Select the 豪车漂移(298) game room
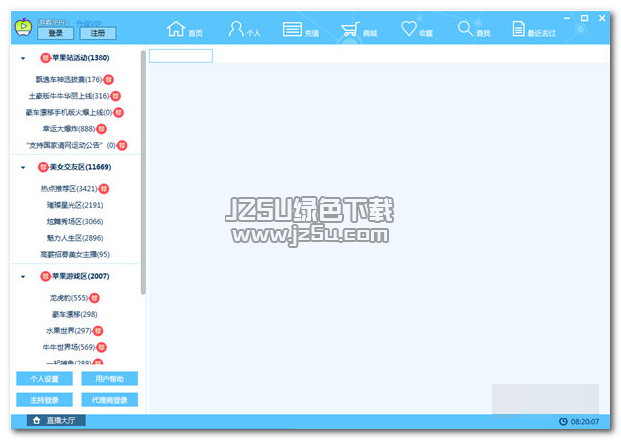This screenshot has height=440, width=621. pos(75,314)
